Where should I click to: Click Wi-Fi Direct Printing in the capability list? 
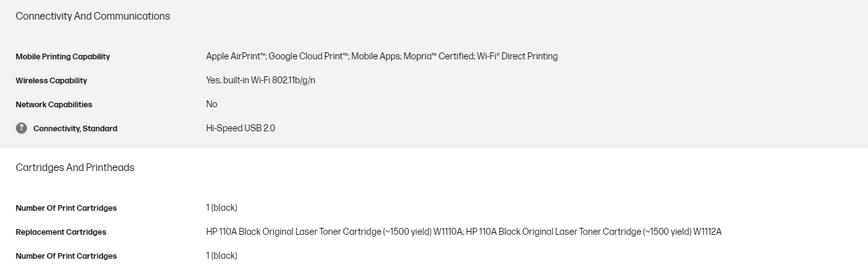point(517,56)
